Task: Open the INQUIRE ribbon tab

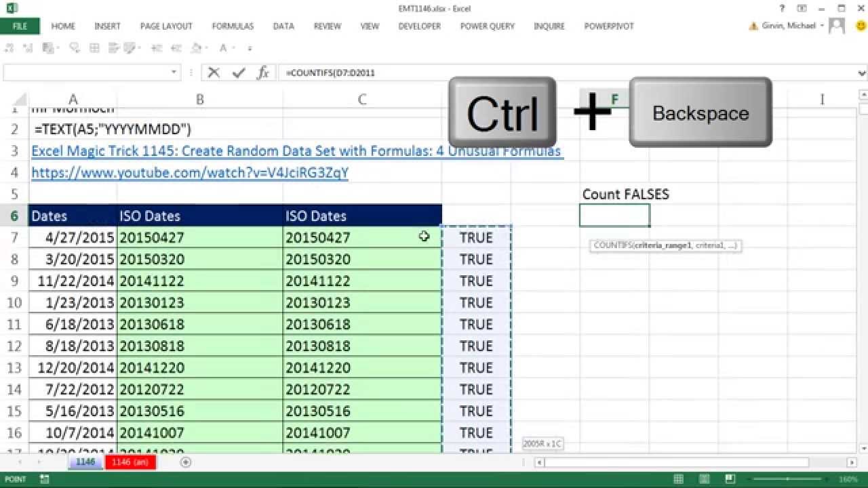Action: pos(549,26)
